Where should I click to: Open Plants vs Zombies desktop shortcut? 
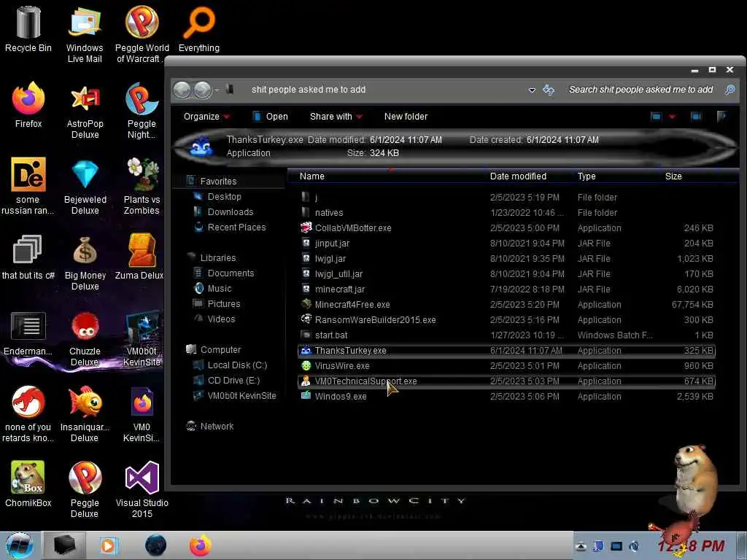point(142,186)
